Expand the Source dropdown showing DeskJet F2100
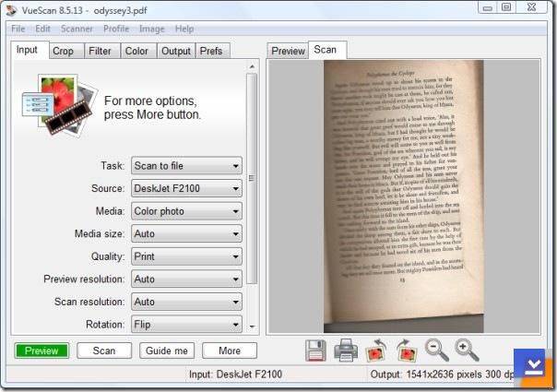 [186, 188]
